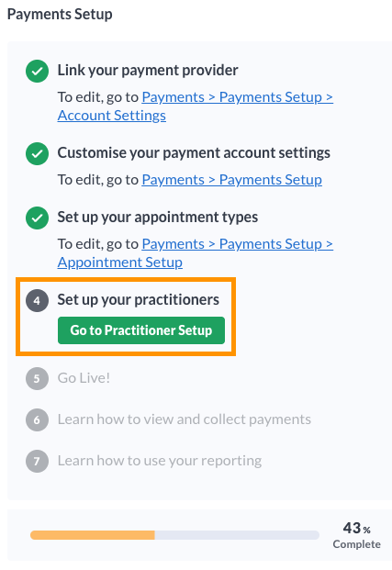Open Learn how to view and collect payments

click(x=185, y=419)
